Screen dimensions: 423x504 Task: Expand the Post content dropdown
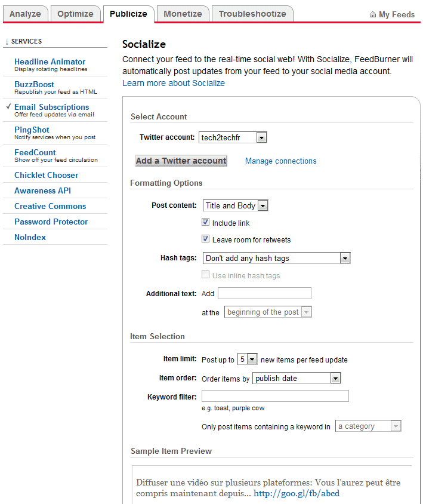tap(236, 205)
